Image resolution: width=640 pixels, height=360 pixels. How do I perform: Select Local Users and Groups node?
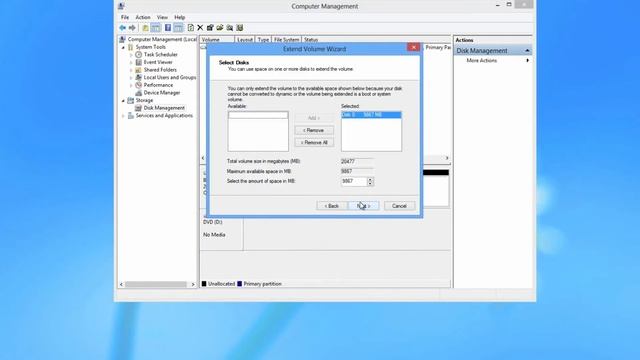[170, 77]
